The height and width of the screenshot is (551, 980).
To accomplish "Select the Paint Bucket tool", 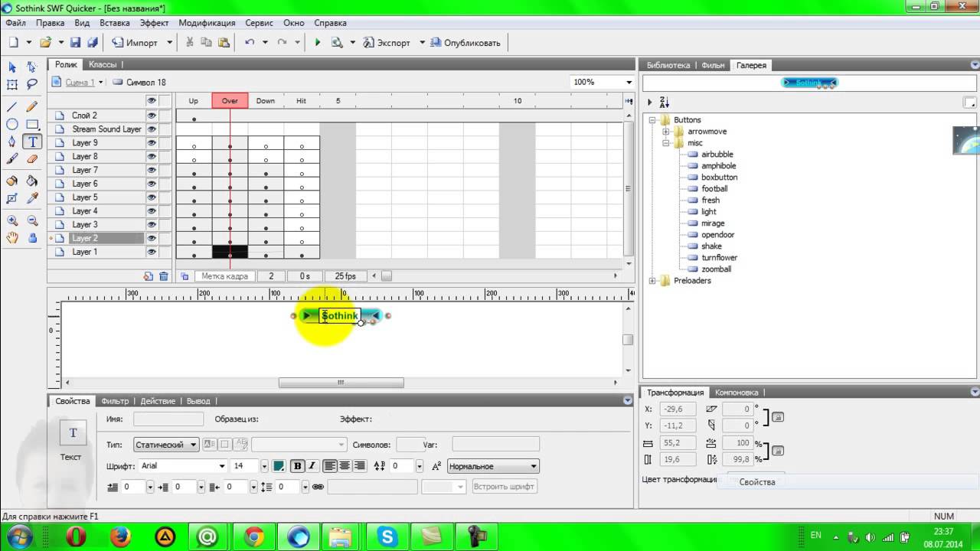I will point(32,181).
